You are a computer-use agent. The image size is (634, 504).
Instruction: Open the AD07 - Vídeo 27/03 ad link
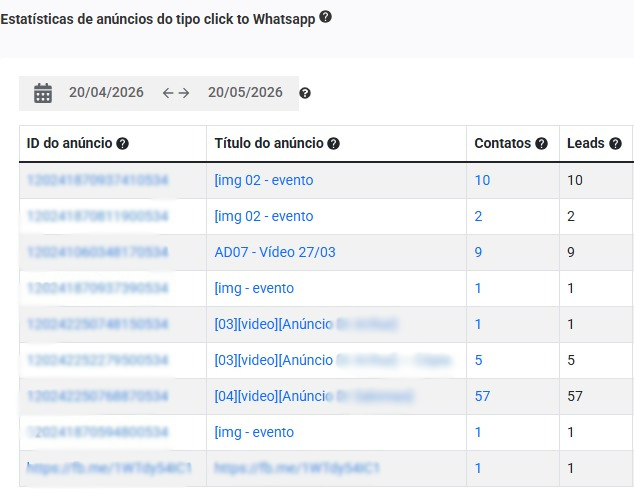coord(275,252)
